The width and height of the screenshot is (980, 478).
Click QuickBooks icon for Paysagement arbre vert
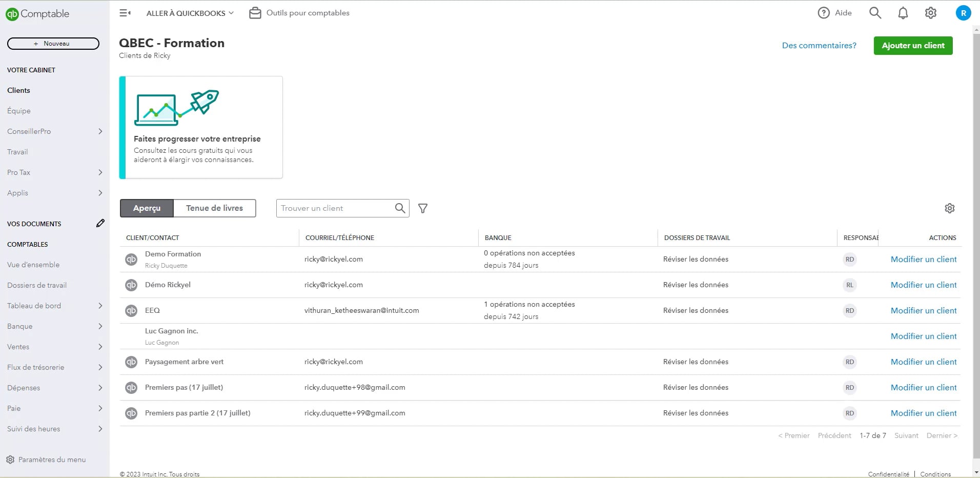131,362
